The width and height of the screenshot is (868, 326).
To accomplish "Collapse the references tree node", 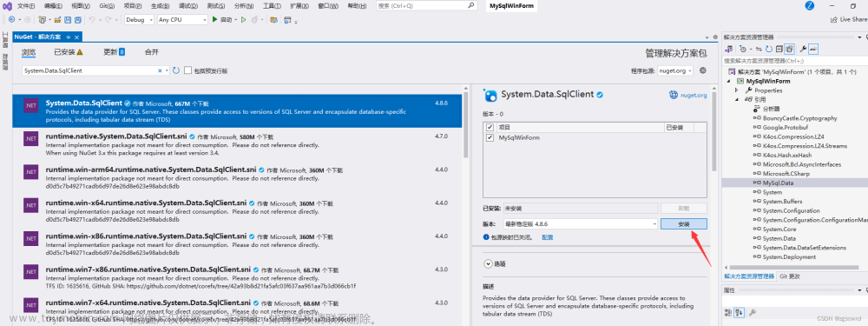I will tap(737, 100).
